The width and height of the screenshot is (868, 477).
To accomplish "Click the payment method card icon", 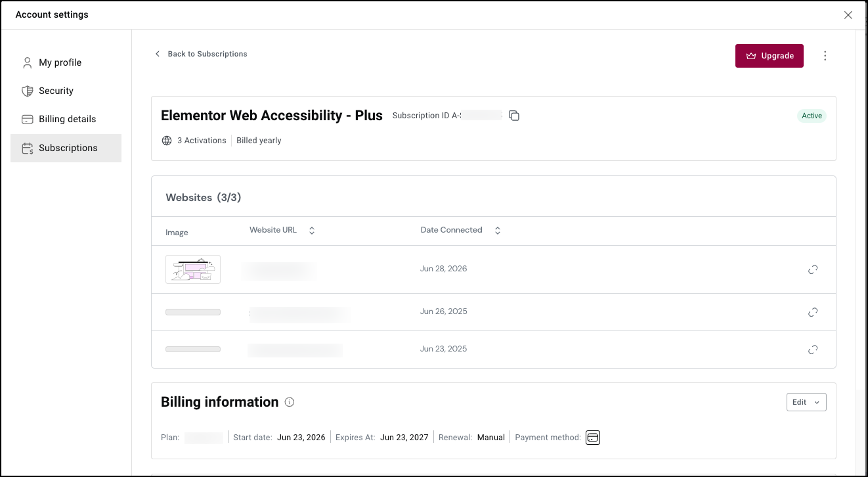I will [593, 438].
